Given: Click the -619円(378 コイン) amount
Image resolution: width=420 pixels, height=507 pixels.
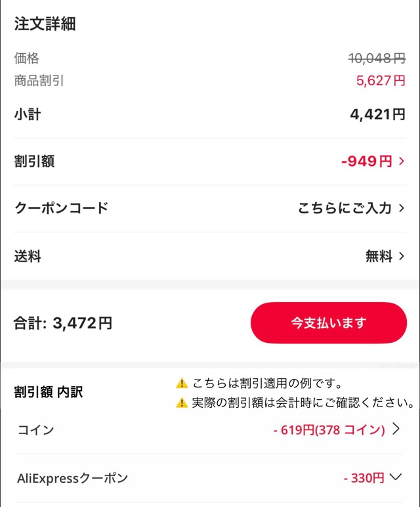Looking at the screenshot, I should pyautogui.click(x=329, y=430).
